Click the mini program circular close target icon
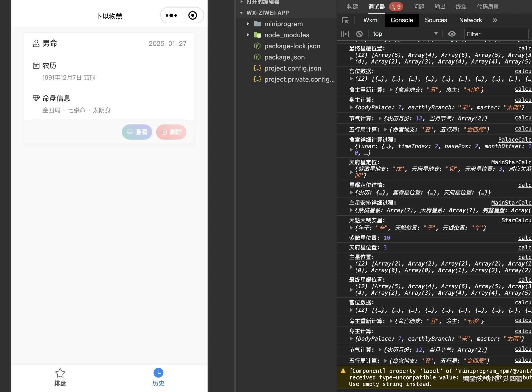This screenshot has height=392, width=532. click(193, 16)
